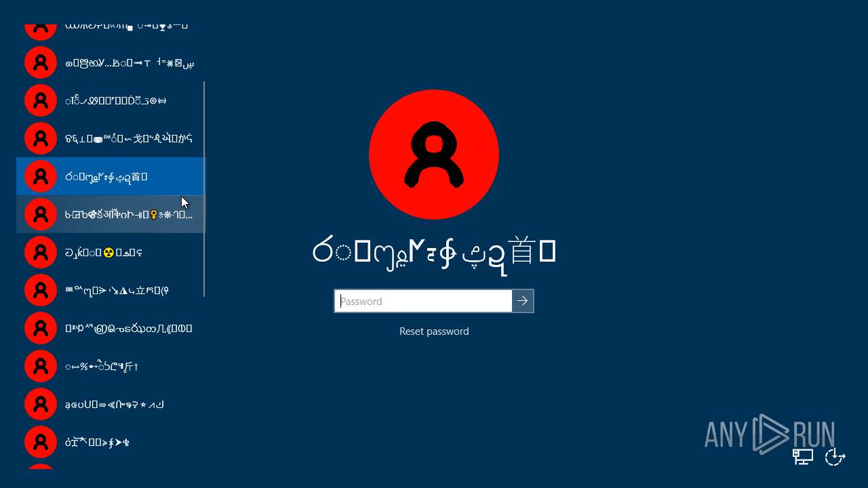Open the network connection icon

(x=804, y=457)
